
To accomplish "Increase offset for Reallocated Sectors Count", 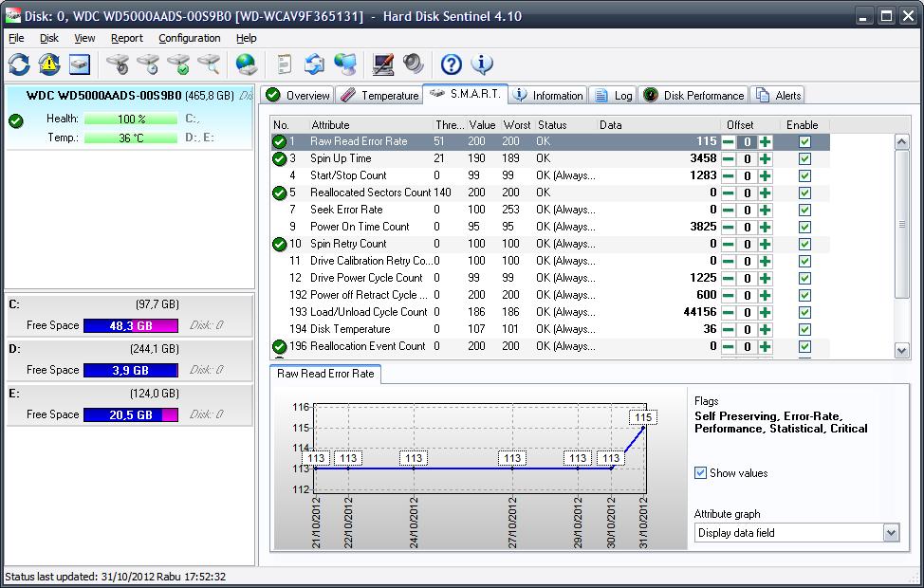I will pos(765,193).
